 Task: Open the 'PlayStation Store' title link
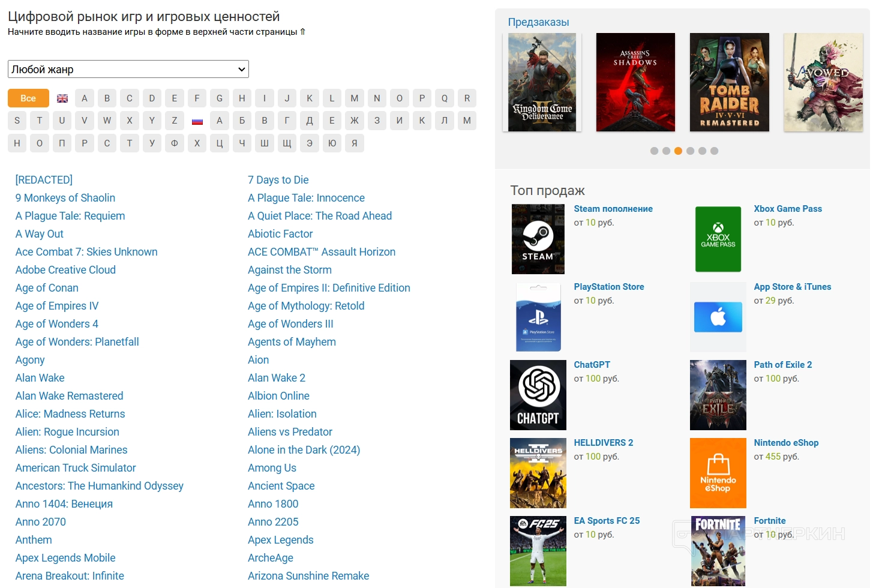[609, 287]
